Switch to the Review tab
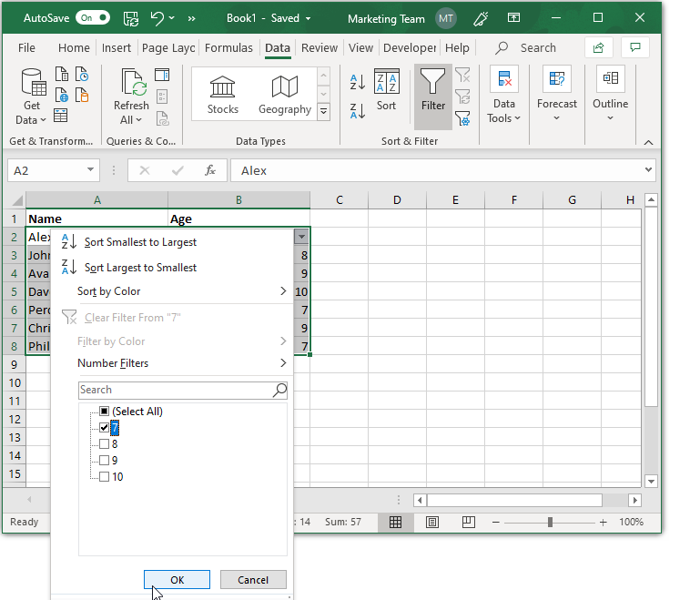Image resolution: width=700 pixels, height=600 pixels. (x=320, y=47)
